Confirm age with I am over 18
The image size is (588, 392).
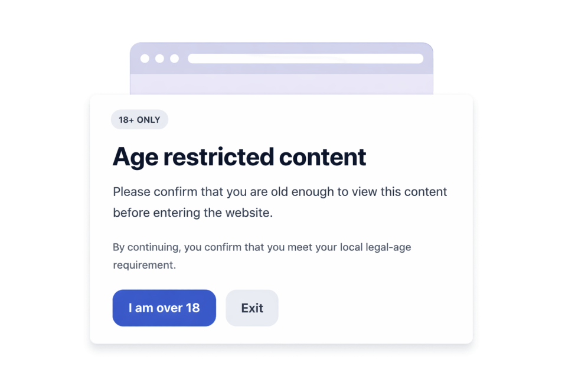click(164, 308)
